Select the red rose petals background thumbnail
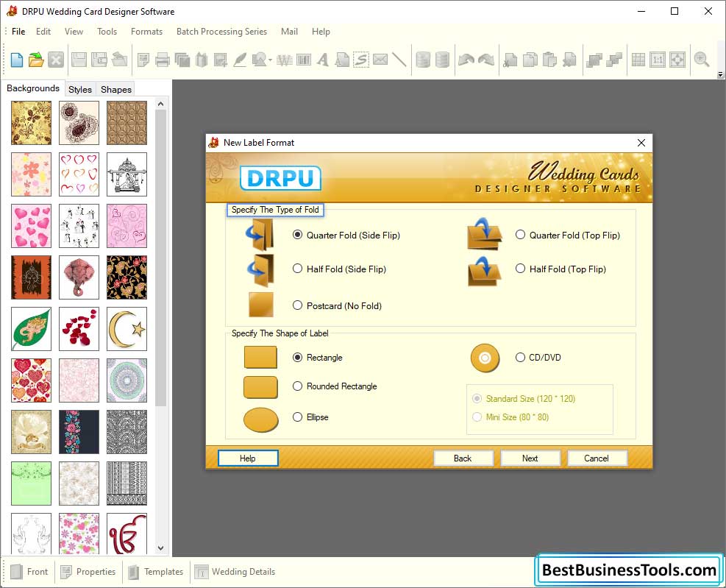The width and height of the screenshot is (726, 588). (x=79, y=328)
